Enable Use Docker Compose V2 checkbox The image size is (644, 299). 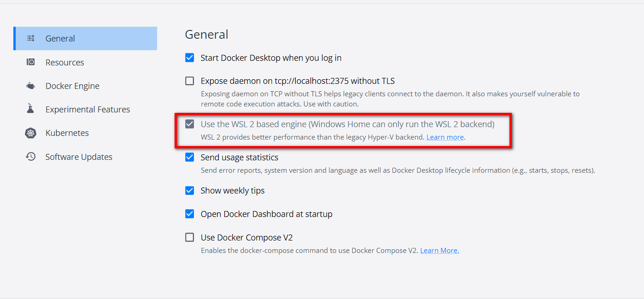click(x=189, y=237)
